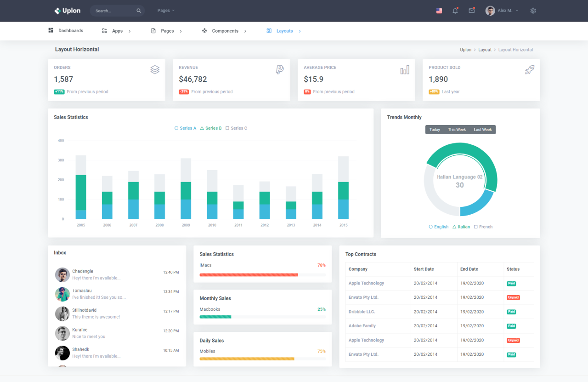Click the Revenue PayPal icon

280,69
